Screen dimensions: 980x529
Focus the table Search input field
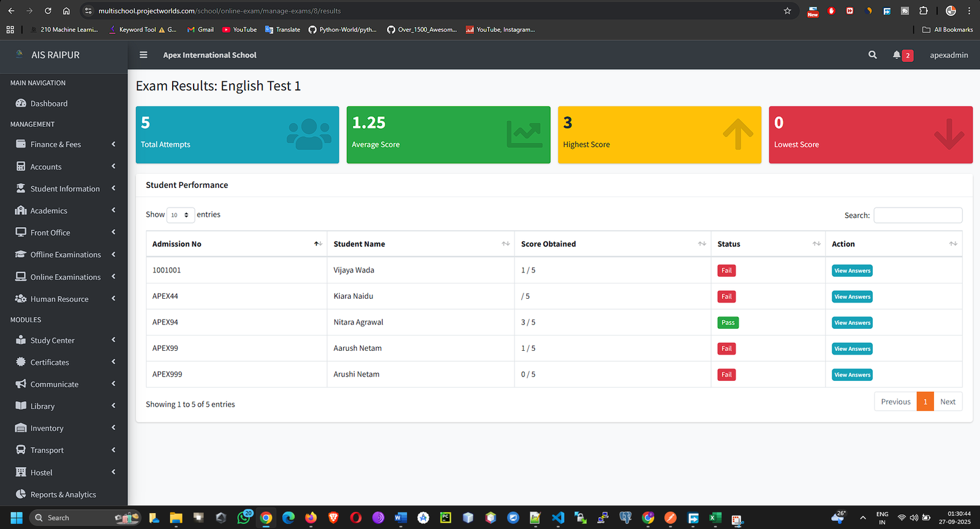pos(917,215)
